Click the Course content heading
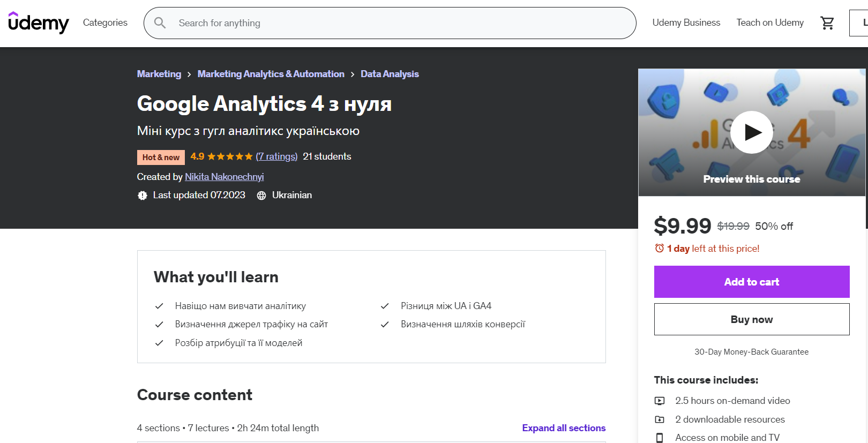This screenshot has width=868, height=443. coord(194,395)
